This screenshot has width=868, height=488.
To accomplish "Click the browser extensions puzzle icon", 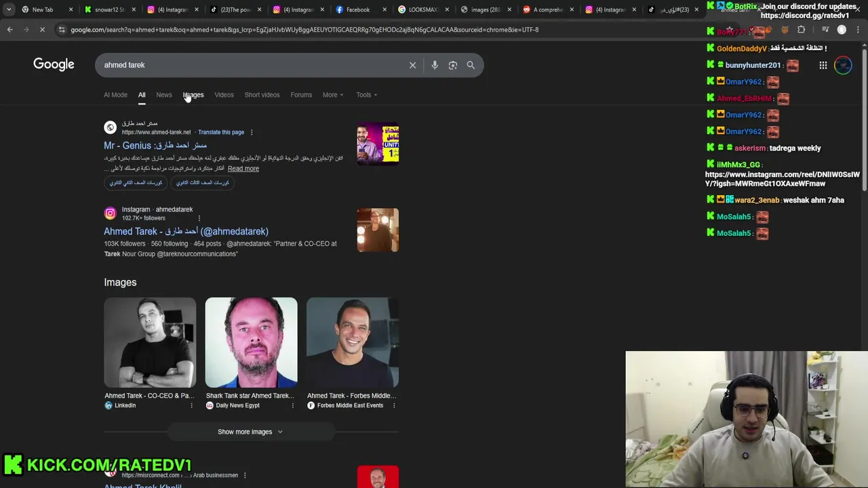I will click(801, 30).
